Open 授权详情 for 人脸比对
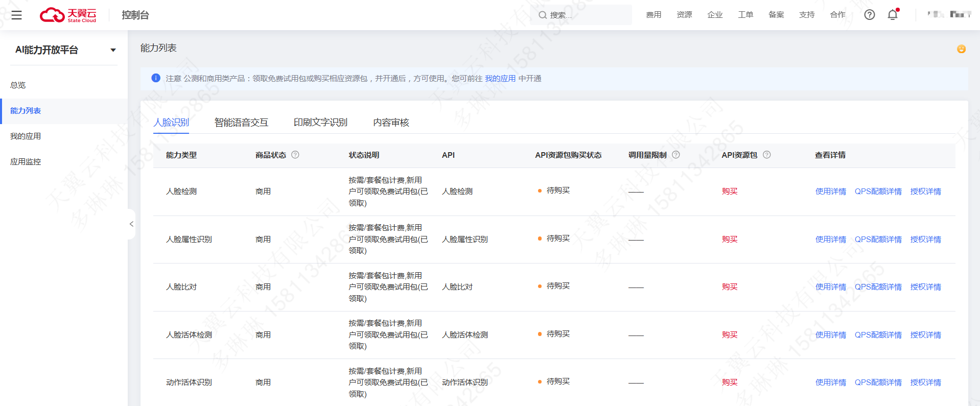Image resolution: width=980 pixels, height=406 pixels. [x=926, y=287]
